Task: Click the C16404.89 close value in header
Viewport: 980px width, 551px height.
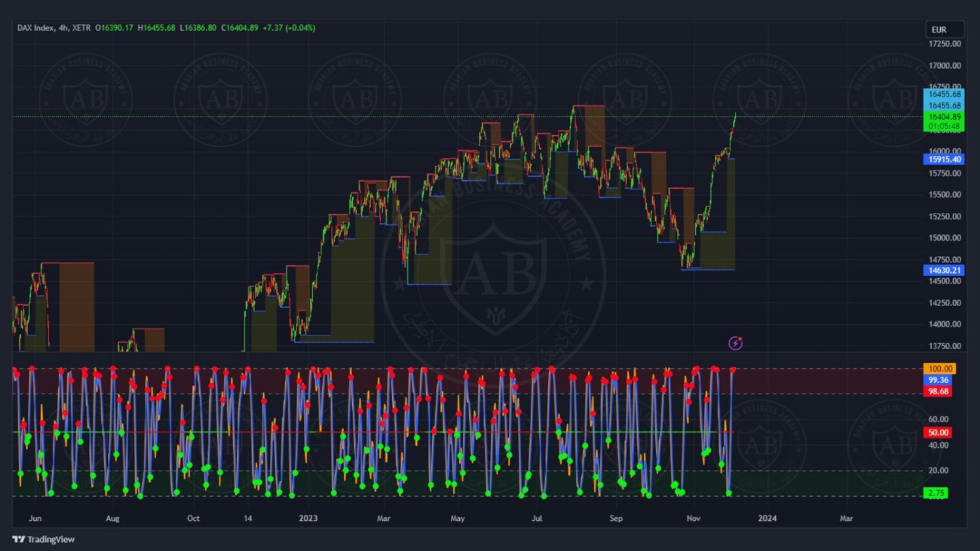Action: click(x=239, y=28)
